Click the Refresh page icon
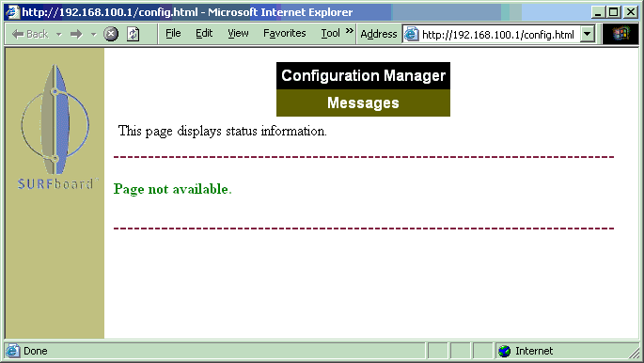The width and height of the screenshot is (644, 363). point(133,34)
